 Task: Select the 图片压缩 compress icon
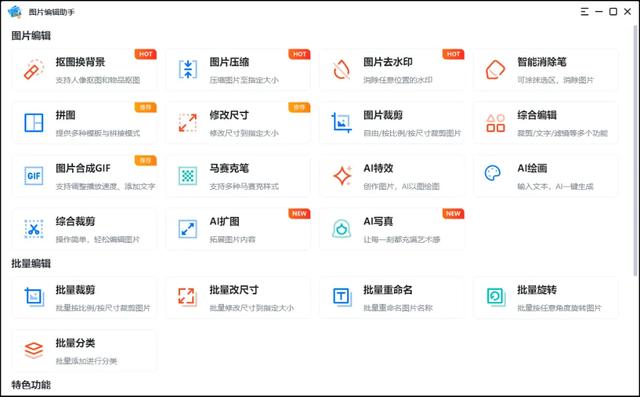(x=188, y=69)
